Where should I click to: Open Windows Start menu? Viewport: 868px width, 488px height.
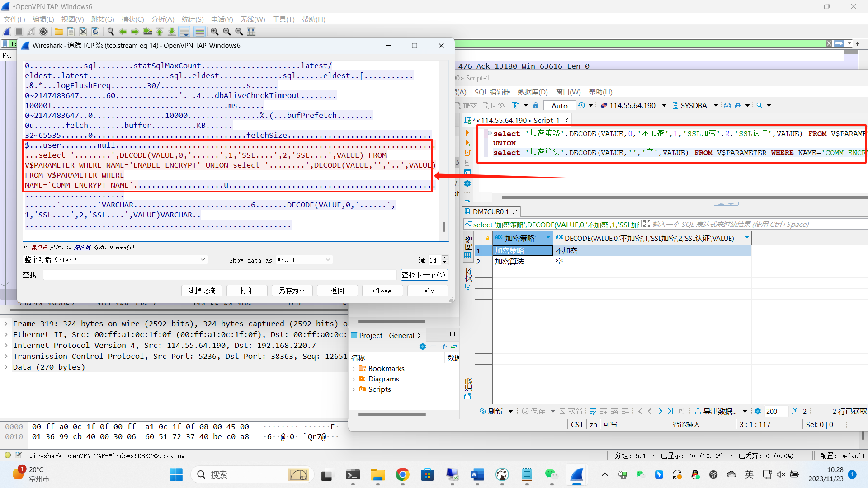click(176, 474)
